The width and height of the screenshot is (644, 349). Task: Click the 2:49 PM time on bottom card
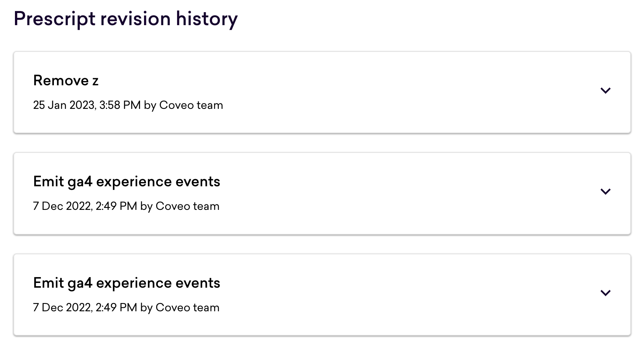116,308
